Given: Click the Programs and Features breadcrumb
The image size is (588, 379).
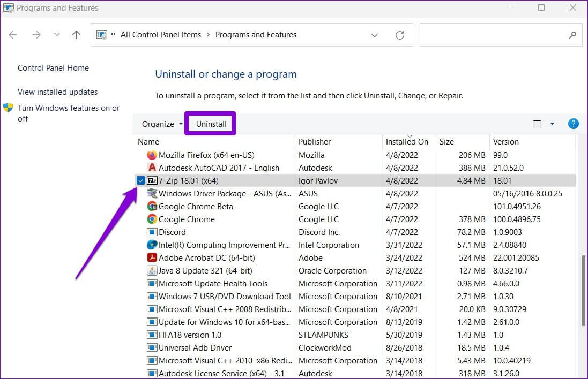Looking at the screenshot, I should point(256,35).
